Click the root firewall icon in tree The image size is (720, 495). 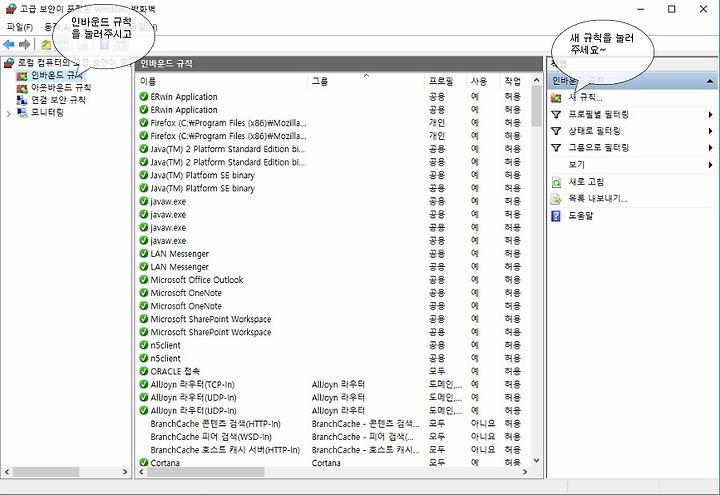[x=9, y=63]
